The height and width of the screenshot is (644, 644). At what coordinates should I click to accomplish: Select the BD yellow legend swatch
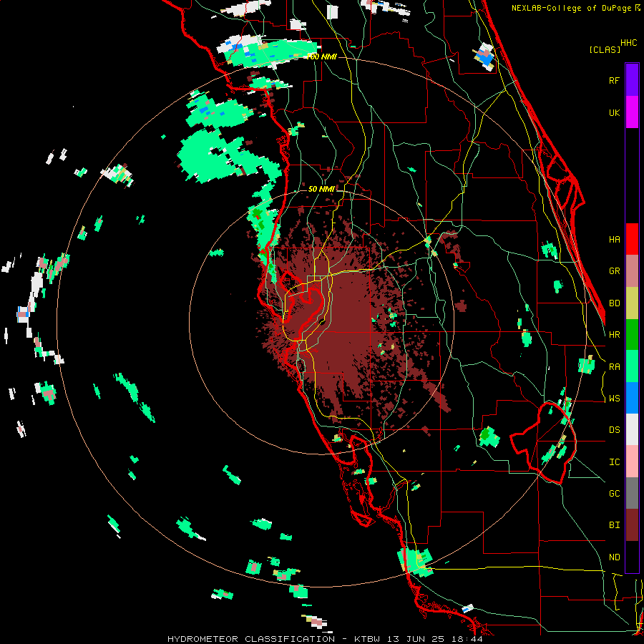click(632, 303)
